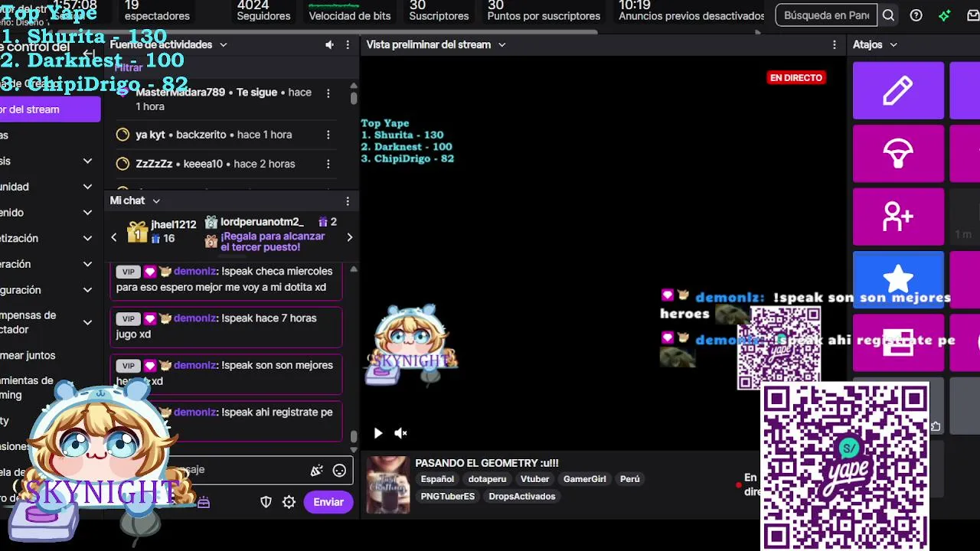The height and width of the screenshot is (551, 980).
Task: Expand the 'mpensas de ctador' sidebar menu
Action: [87, 322]
